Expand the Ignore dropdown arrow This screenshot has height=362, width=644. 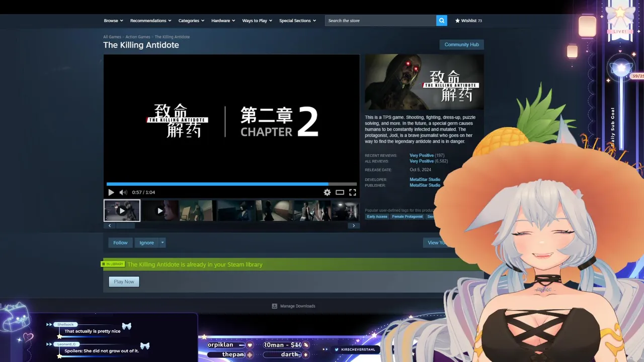tap(163, 242)
